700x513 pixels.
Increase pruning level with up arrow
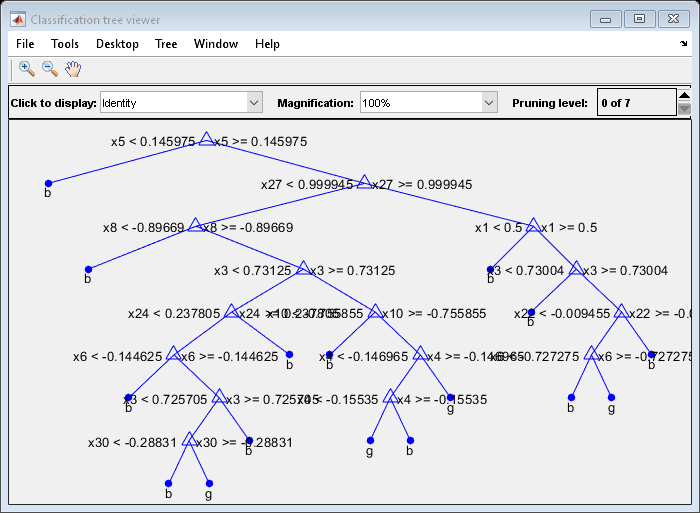click(684, 95)
